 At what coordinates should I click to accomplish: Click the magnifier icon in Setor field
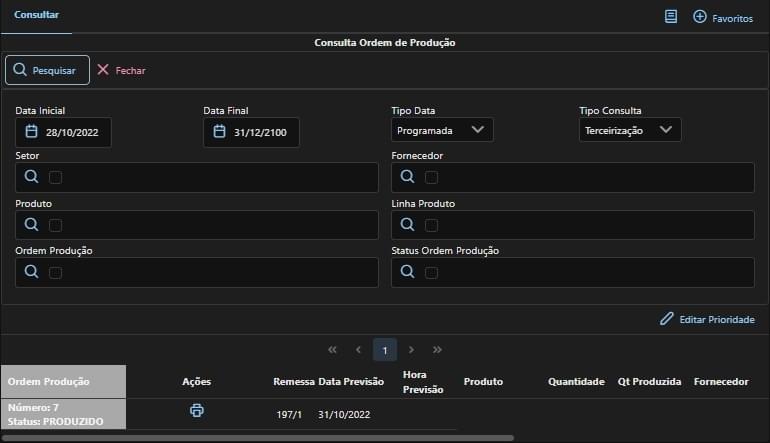31,177
